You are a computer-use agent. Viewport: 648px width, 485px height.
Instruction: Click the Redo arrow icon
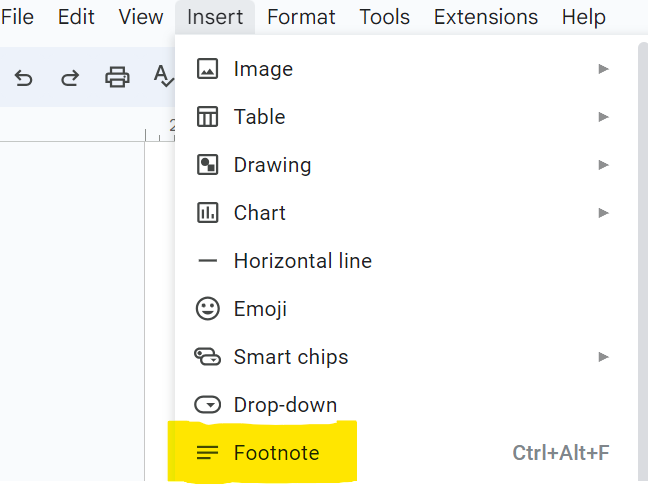coord(70,78)
